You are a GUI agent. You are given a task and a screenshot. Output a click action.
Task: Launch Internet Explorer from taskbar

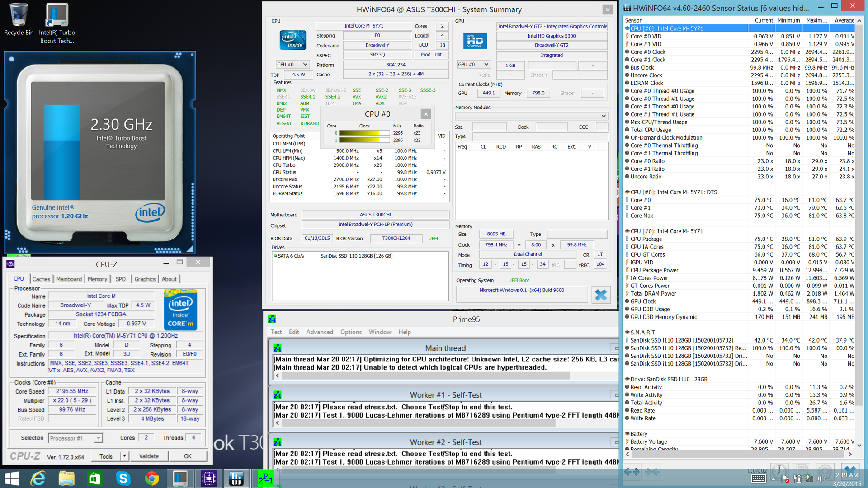click(x=38, y=479)
